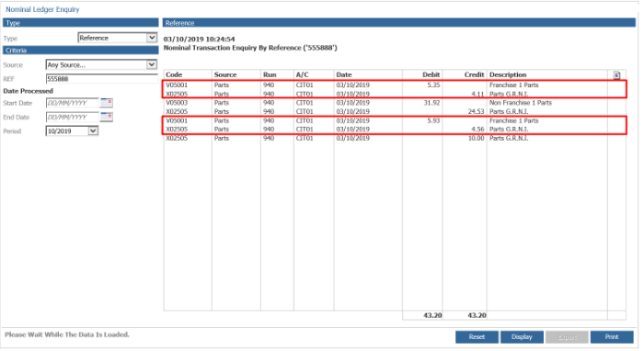Click the document icon in table header
Screen dimensions: 644x351
(x=616, y=75)
